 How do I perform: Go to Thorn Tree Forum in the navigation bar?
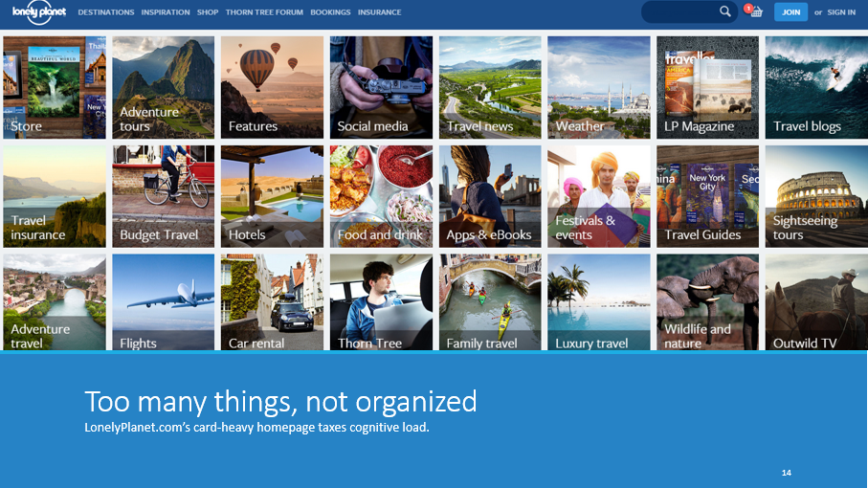tap(265, 12)
